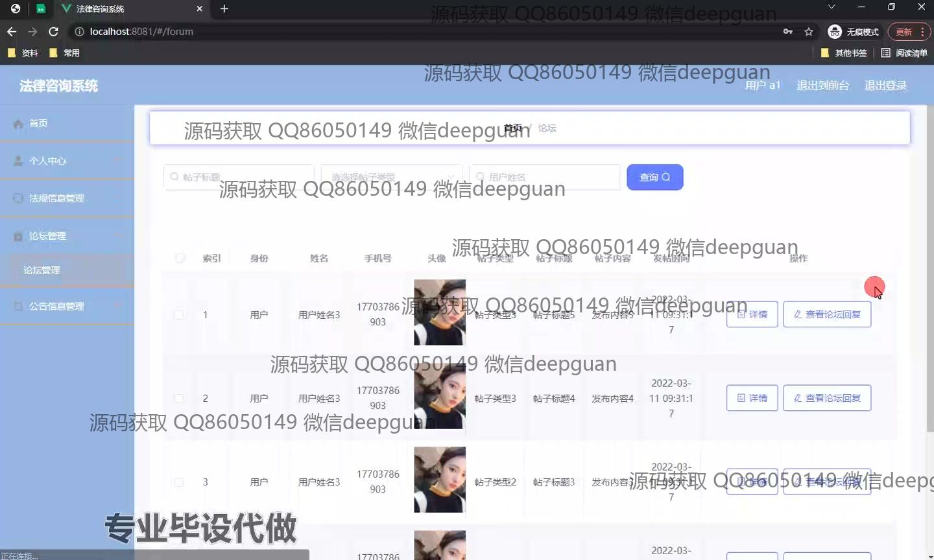Screen dimensions: 934x560
Task: Click 查看论坛回复 for row 1
Action: [827, 314]
